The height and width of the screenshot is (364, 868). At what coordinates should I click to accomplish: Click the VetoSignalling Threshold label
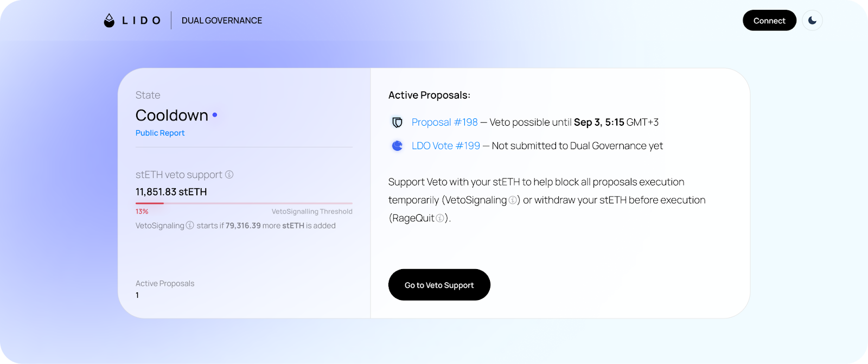(312, 212)
